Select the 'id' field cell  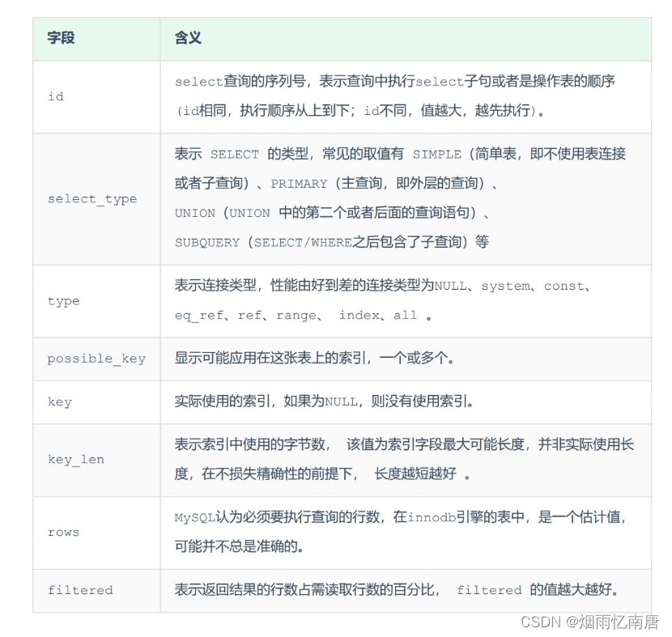coord(97,97)
